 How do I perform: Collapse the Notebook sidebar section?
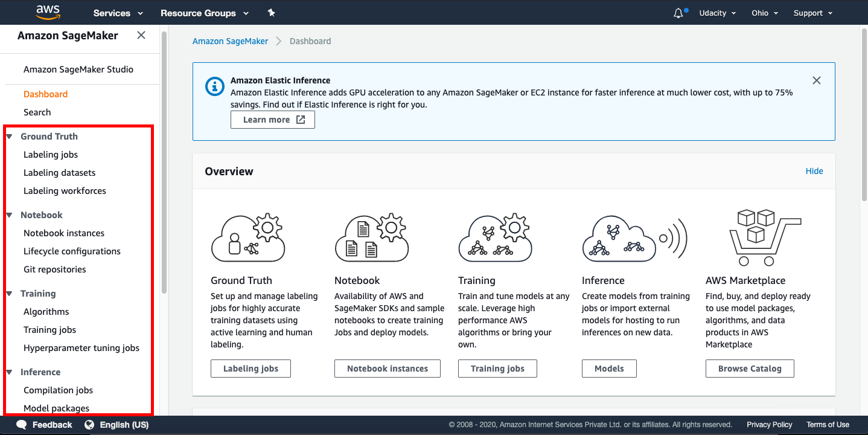point(10,215)
